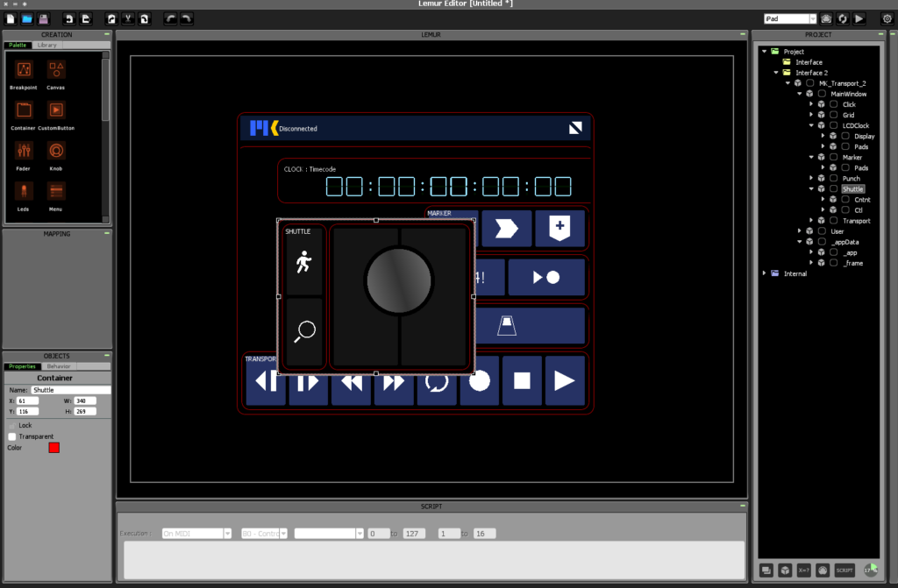Collapse the Project root tree node
Screen dimensions: 898x588
coord(764,52)
